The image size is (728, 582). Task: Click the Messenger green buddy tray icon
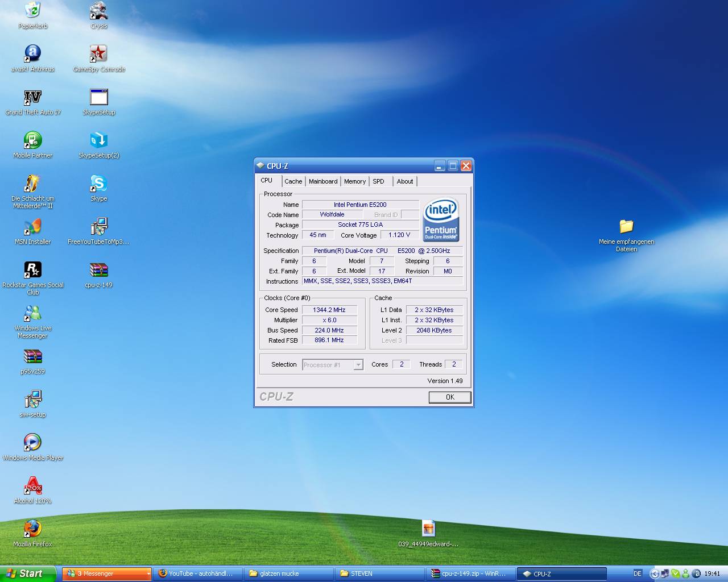click(x=686, y=573)
